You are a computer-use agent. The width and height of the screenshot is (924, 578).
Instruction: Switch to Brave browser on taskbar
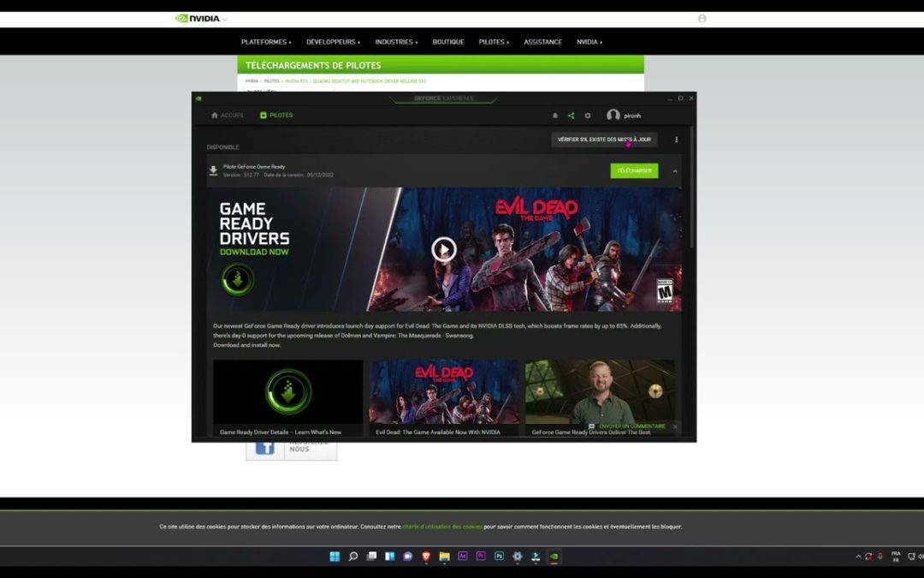[426, 557]
